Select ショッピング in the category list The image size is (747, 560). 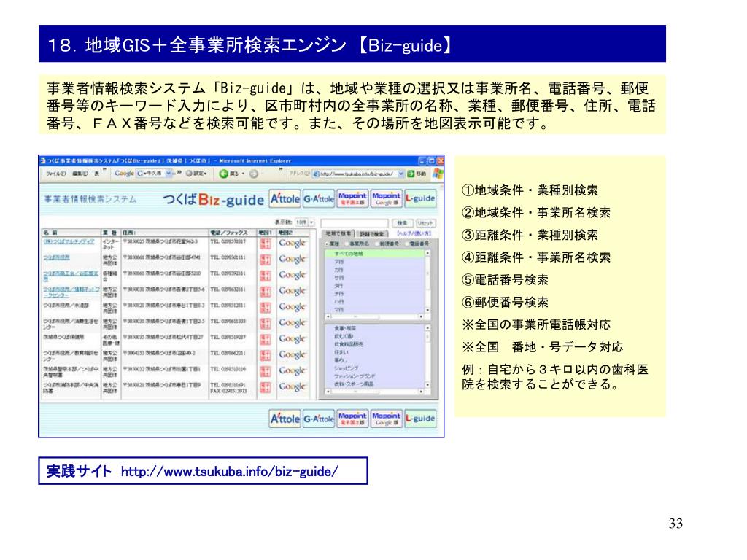(346, 368)
